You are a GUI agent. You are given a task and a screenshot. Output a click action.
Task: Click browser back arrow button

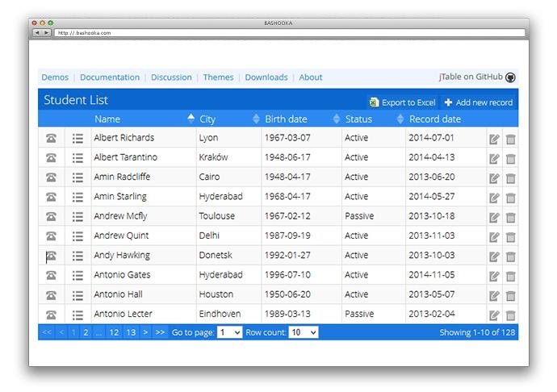tap(37, 32)
